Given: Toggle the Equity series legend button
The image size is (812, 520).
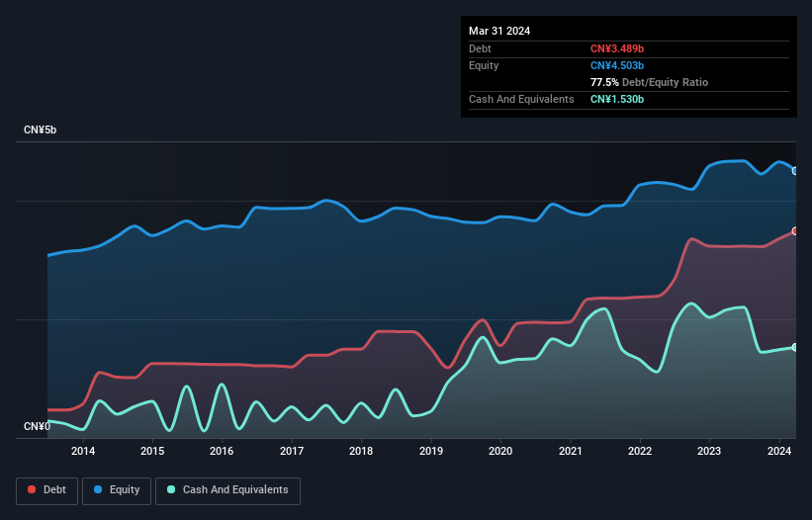Looking at the screenshot, I should pos(117,490).
